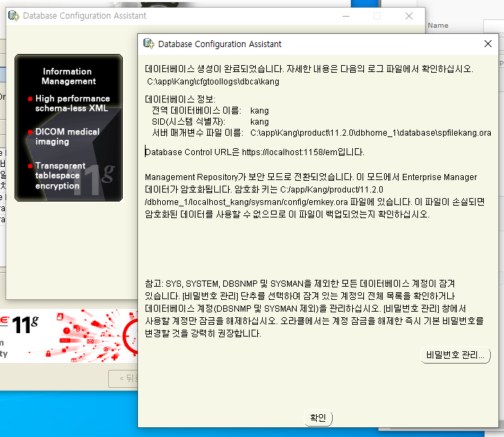Click the Oracle 11g logo in the bottom banner

tap(19, 325)
